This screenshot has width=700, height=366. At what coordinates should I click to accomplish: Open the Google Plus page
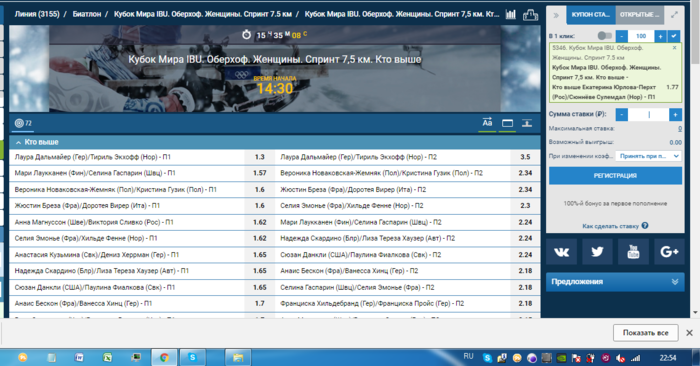(x=669, y=252)
